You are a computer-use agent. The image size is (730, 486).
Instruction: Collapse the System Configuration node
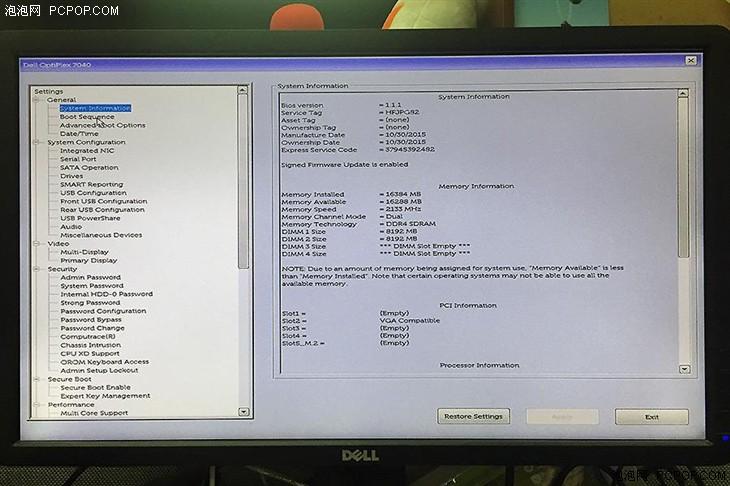coord(37,142)
